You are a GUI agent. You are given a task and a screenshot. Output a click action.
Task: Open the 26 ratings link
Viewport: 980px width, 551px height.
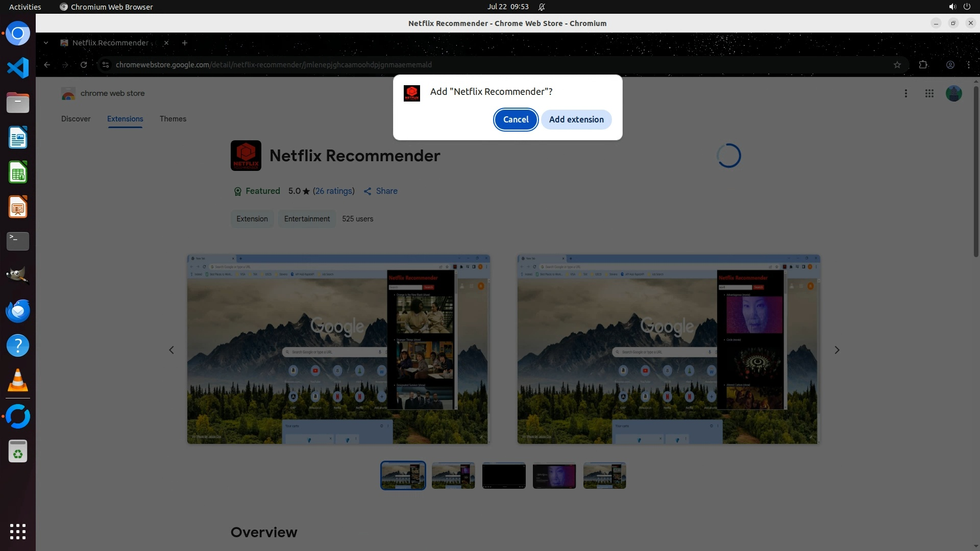click(x=333, y=191)
